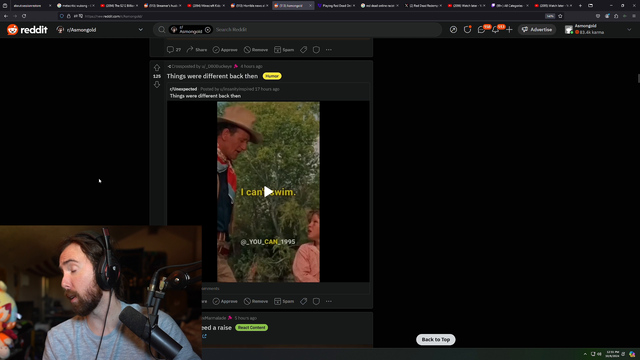This screenshot has width=640, height=360.
Task: Bookmark this page with the star icon
Action: click(x=560, y=16)
